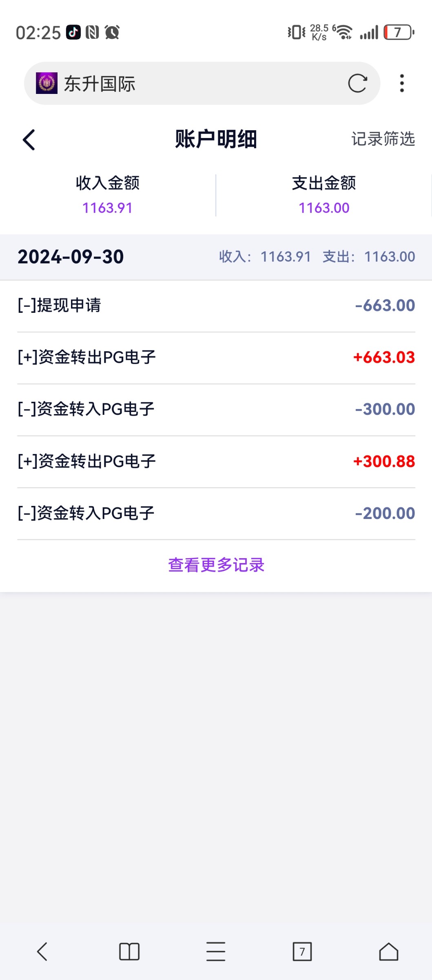Open the browser three-dot menu
This screenshot has height=980, width=432.
[x=402, y=83]
